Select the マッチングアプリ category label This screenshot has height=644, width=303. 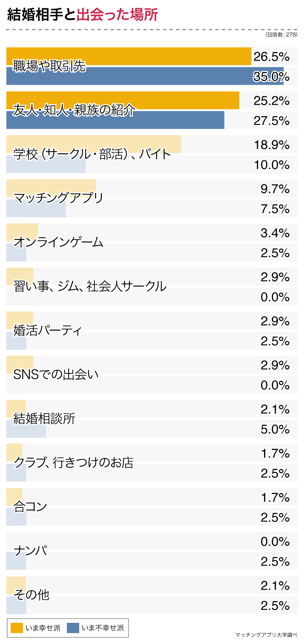pos(58,198)
